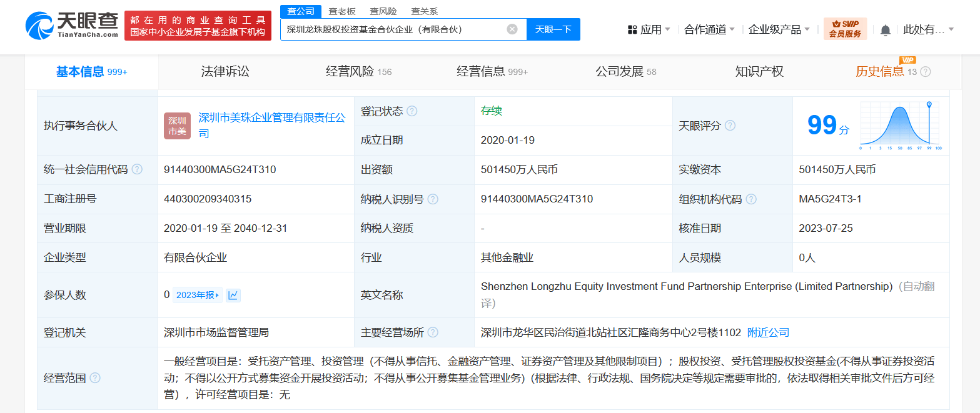Open the 深圳市美珠企业管理有限责任公司 link
The image size is (980, 413).
[x=272, y=126]
